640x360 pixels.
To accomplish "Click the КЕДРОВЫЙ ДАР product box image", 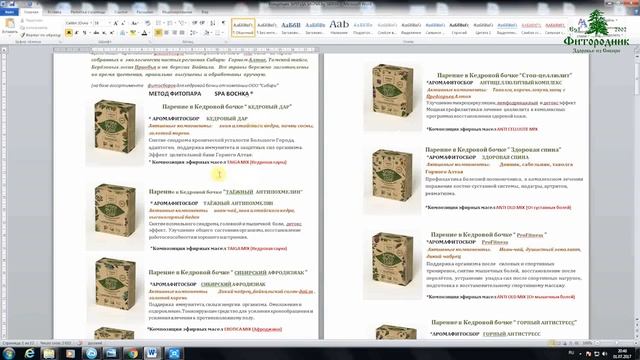I will (115, 127).
